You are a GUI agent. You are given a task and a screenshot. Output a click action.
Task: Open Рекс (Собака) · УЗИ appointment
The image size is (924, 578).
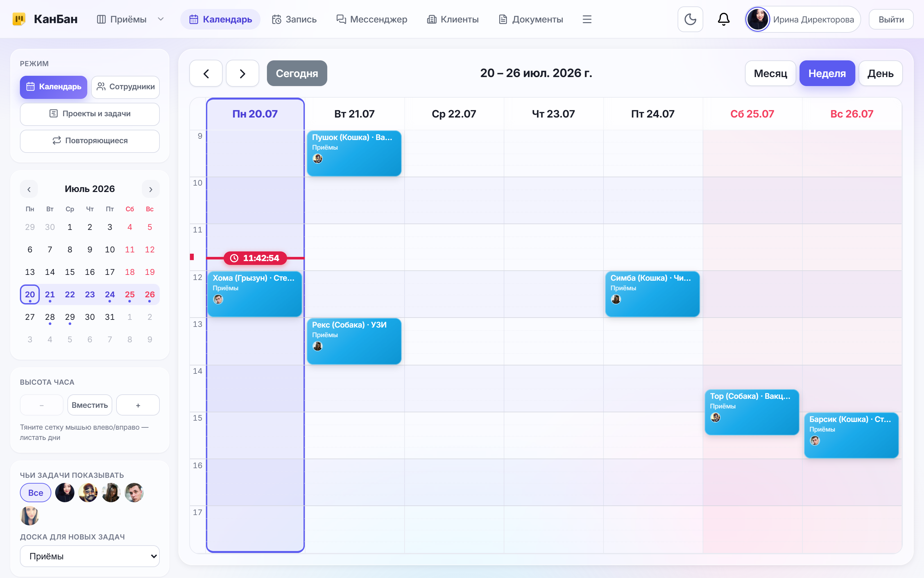point(354,341)
